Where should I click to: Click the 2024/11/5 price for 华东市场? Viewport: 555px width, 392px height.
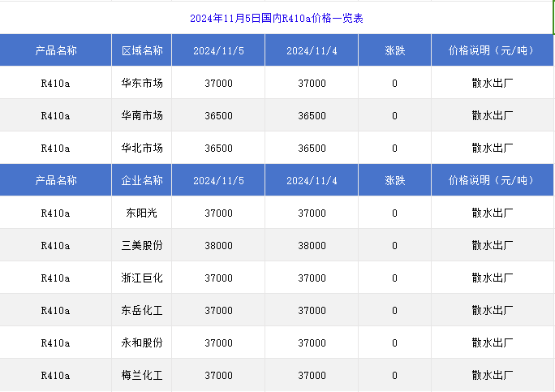pyautogui.click(x=218, y=84)
